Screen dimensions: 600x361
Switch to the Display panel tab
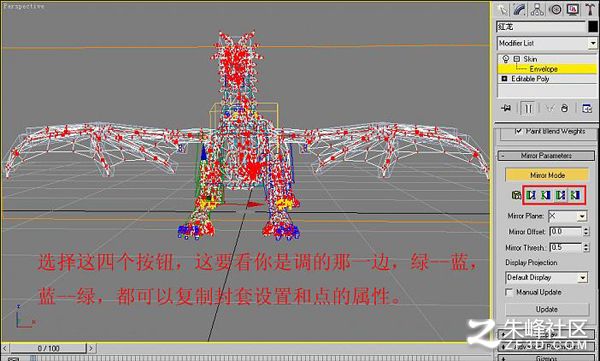pos(573,9)
